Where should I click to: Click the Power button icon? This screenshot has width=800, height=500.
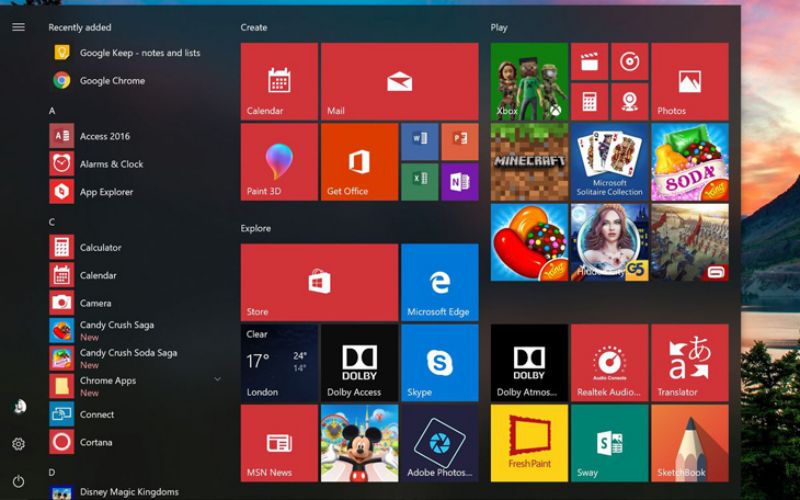tap(18, 481)
